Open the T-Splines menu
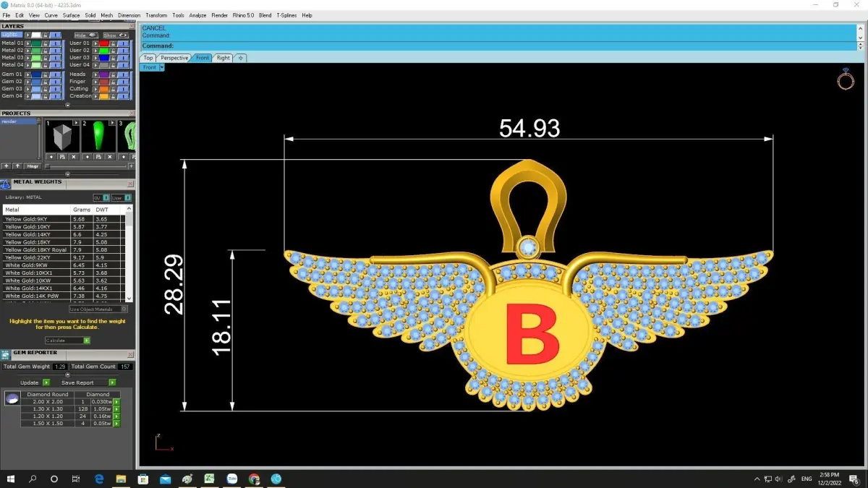Viewport: 868px width, 488px height. [x=286, y=15]
